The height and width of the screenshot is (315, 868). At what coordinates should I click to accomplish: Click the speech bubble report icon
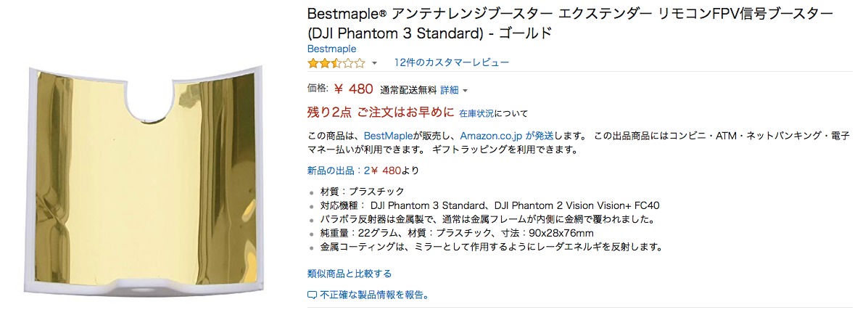[313, 295]
